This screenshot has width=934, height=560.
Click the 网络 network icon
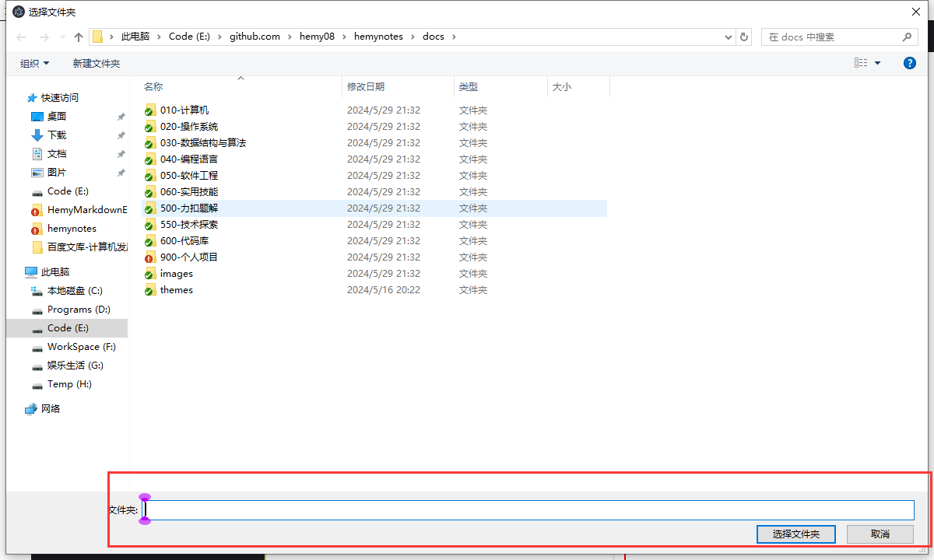tap(31, 409)
